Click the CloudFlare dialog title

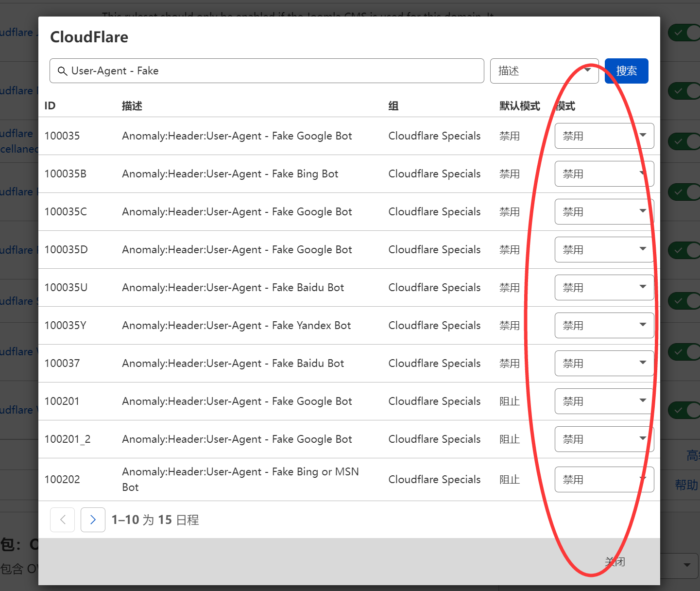89,37
